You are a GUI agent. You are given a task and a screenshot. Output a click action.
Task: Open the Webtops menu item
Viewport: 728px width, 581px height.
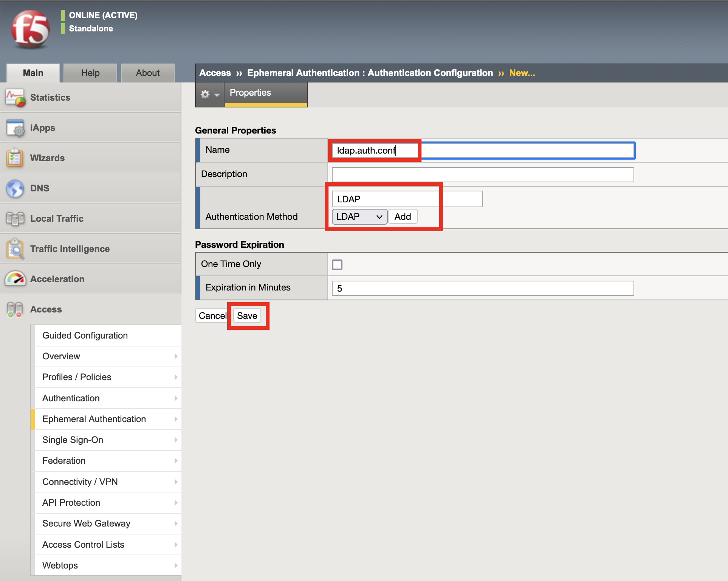[108, 565]
